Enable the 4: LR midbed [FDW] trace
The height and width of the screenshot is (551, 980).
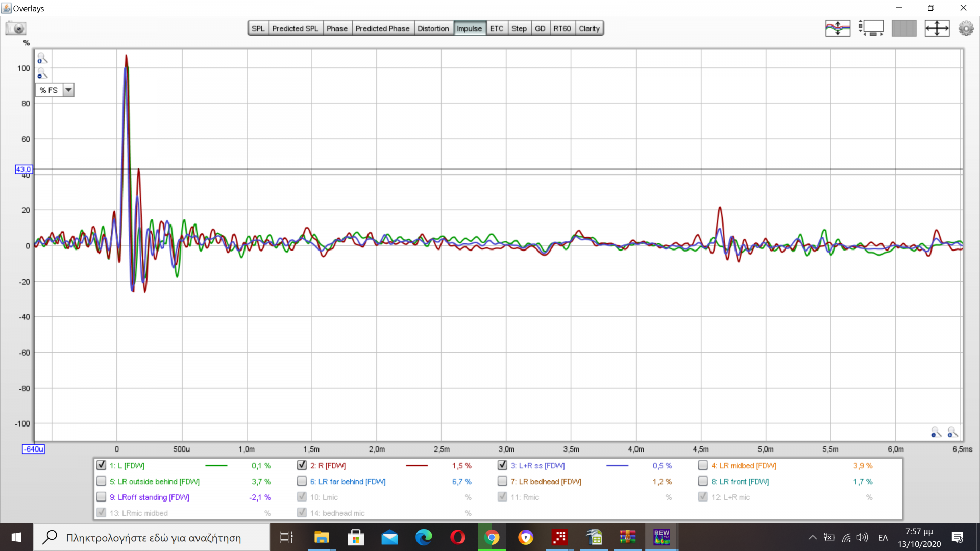pyautogui.click(x=703, y=465)
